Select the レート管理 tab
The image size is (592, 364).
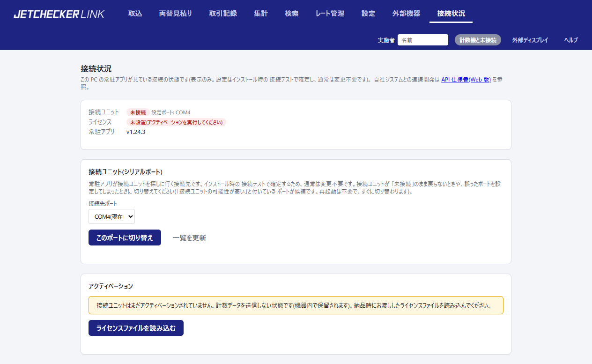tap(330, 14)
